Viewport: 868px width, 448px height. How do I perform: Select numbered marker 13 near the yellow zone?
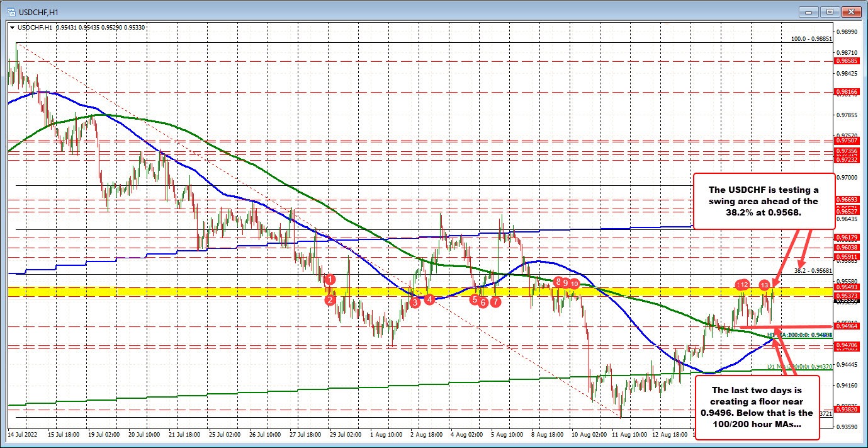pos(764,285)
